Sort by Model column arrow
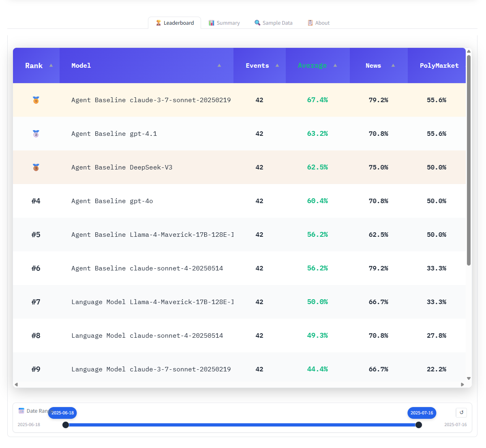This screenshot has width=486, height=448. [x=219, y=65]
